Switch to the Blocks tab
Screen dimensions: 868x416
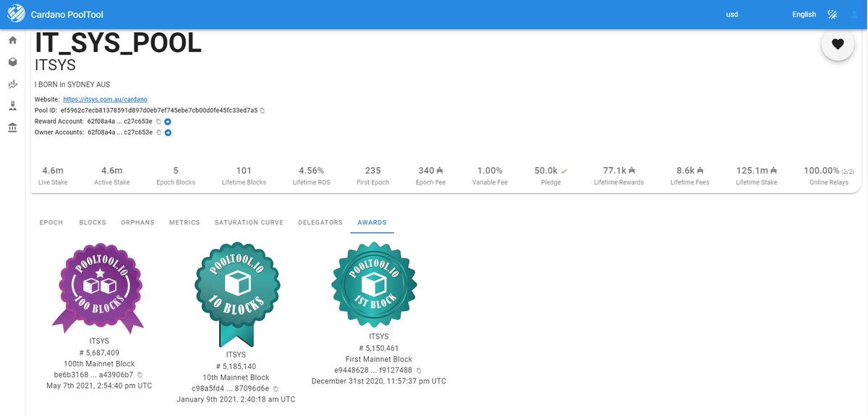tap(93, 222)
